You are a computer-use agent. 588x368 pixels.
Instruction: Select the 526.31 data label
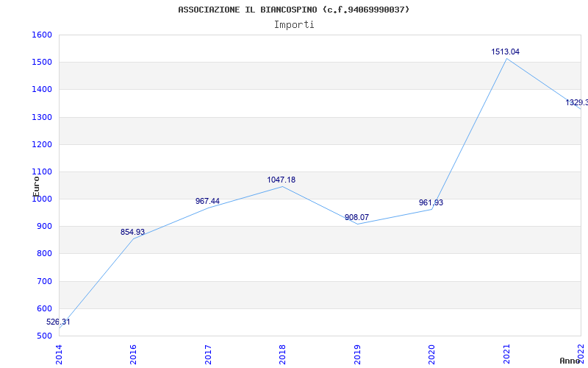click(58, 322)
